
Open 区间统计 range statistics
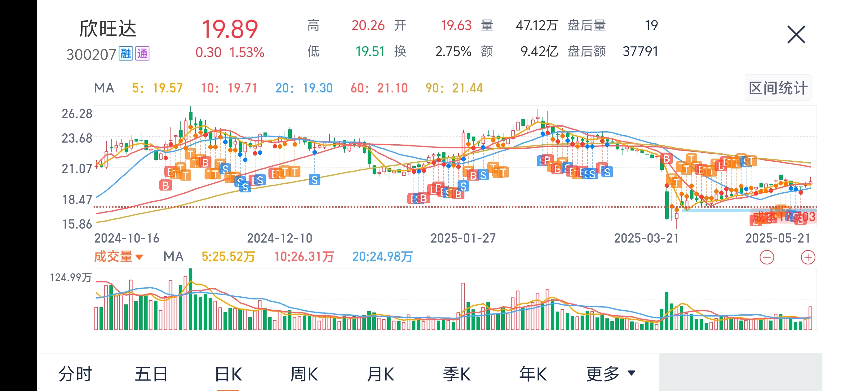click(778, 88)
